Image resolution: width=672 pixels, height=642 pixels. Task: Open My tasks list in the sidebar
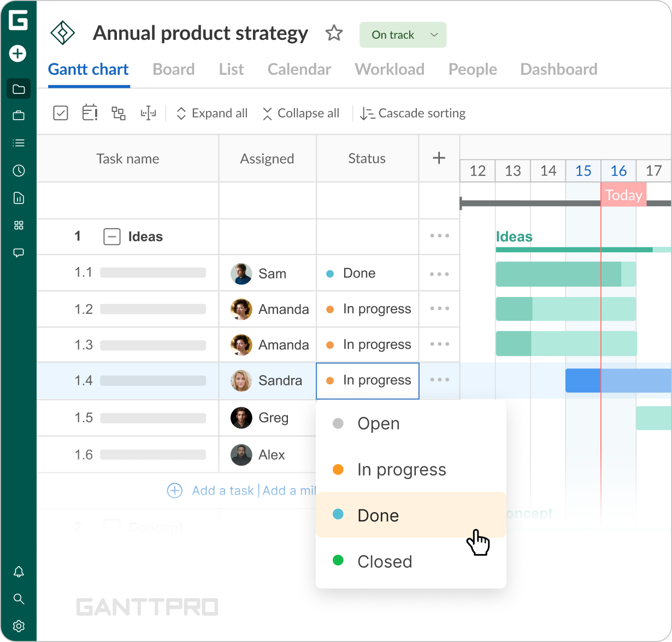click(x=19, y=142)
